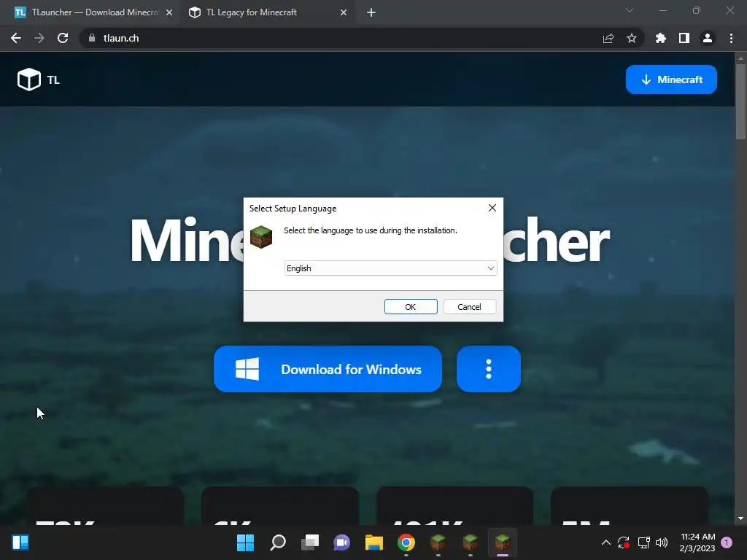Open File Explorer from the taskbar

pyautogui.click(x=374, y=542)
